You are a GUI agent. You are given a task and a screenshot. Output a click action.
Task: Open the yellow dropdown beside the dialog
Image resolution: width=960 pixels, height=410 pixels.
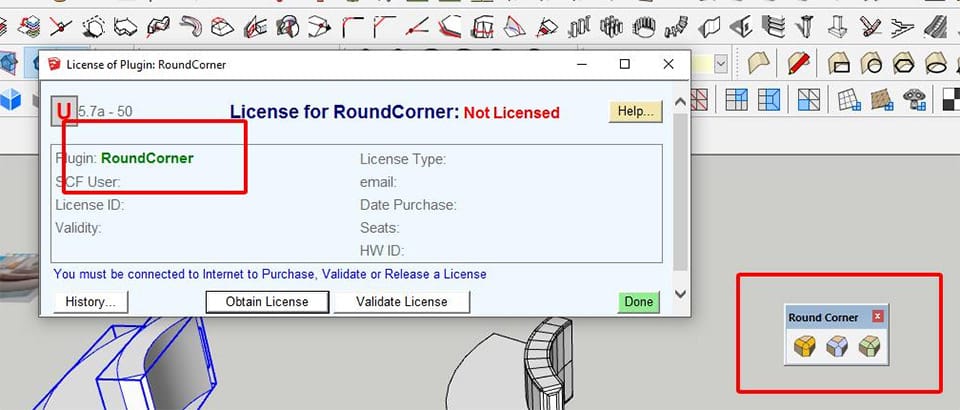[721, 64]
